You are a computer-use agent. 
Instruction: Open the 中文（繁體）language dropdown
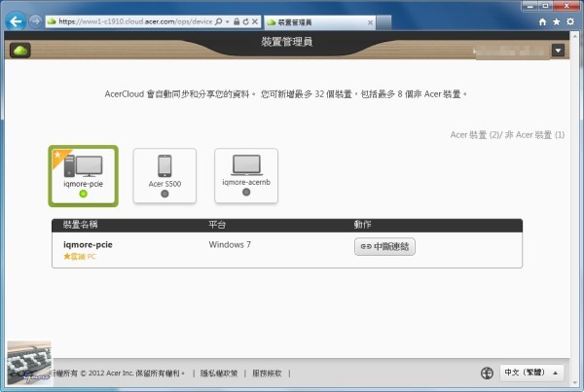(531, 373)
